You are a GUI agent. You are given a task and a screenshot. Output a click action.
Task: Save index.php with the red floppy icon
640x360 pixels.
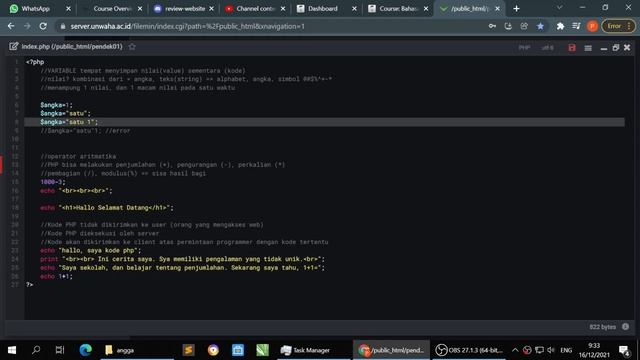click(572, 47)
